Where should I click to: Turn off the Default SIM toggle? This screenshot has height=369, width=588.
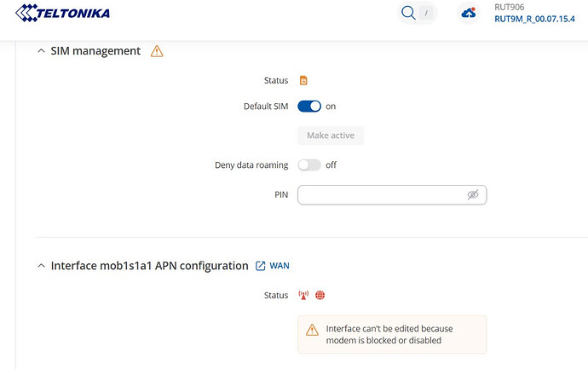point(309,107)
